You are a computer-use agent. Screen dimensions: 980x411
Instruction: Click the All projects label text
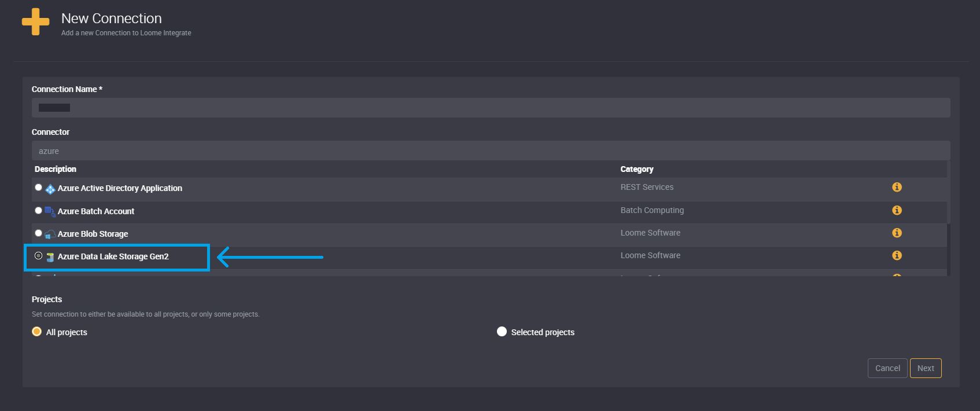(67, 332)
